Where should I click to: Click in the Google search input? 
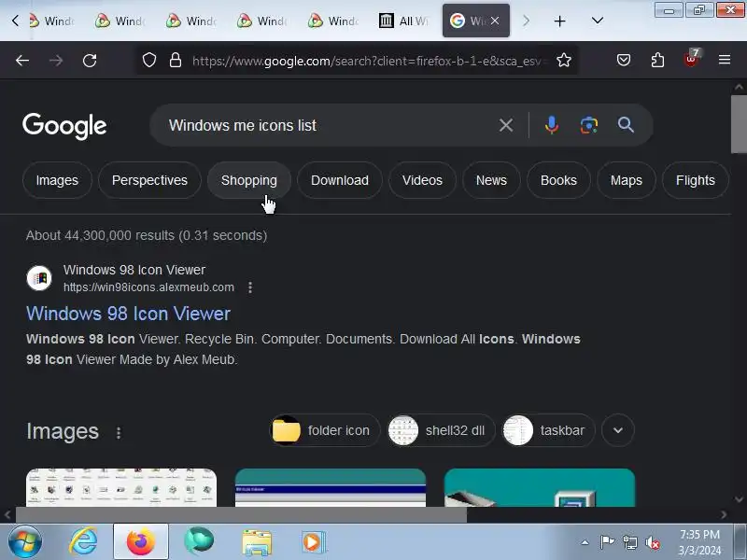(x=329, y=125)
